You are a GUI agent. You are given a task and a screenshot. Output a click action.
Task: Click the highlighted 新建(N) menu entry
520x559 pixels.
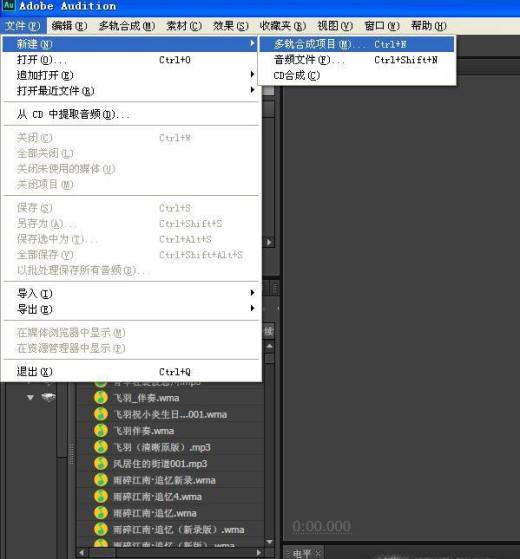(x=130, y=44)
